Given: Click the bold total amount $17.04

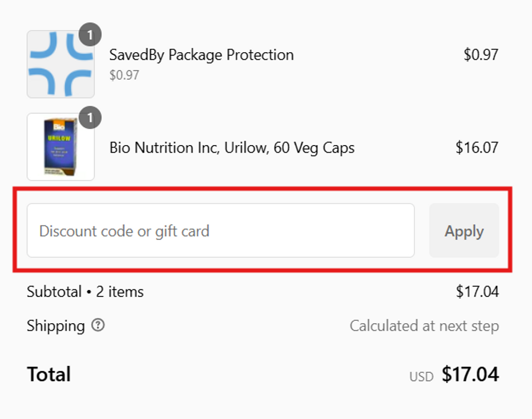Looking at the screenshot, I should click(x=470, y=375).
